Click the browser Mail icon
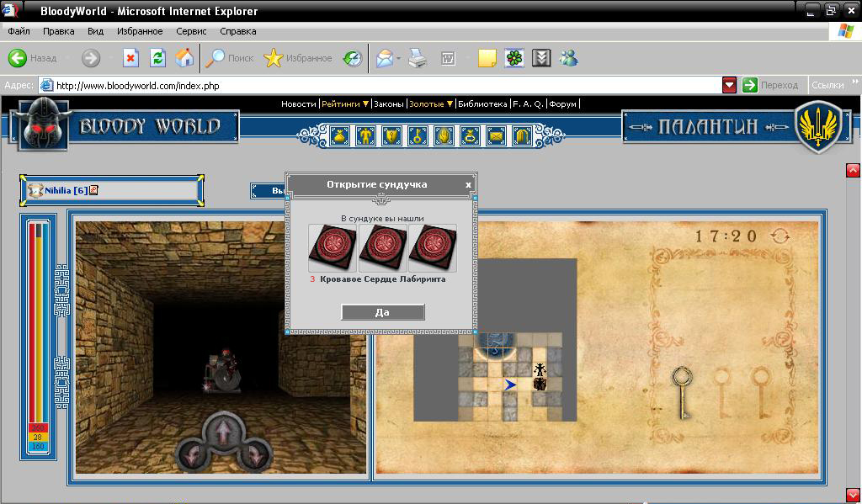 385,58
